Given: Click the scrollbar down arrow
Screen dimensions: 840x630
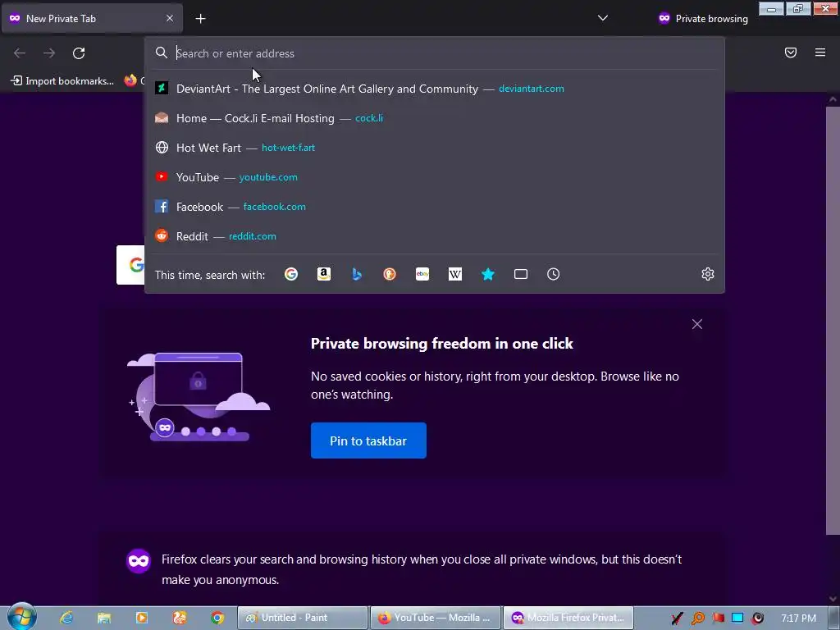Looking at the screenshot, I should tap(833, 598).
